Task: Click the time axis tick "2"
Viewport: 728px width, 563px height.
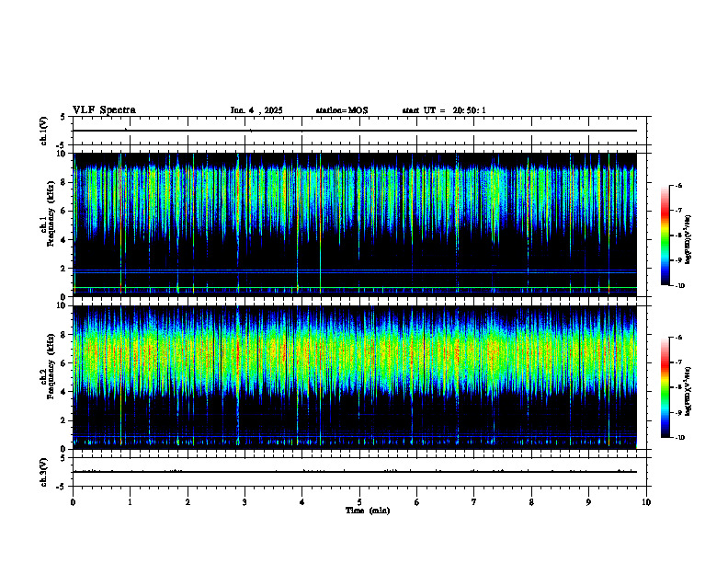Action: coord(188,502)
